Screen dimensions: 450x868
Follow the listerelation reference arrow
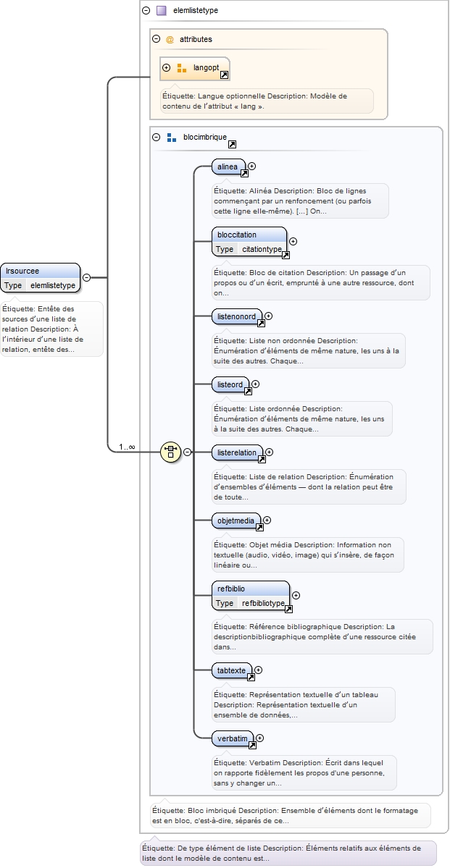tap(262, 460)
